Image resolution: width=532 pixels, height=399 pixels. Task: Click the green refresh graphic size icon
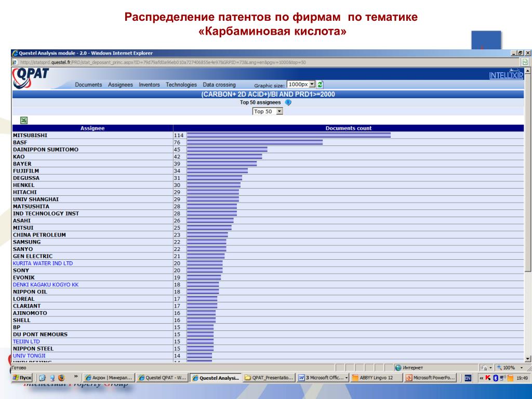coord(320,85)
